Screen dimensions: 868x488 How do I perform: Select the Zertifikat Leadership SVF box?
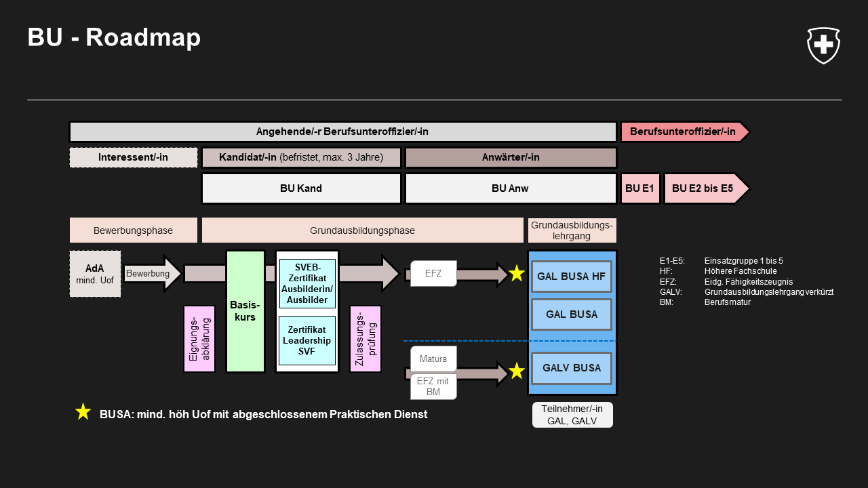307,340
